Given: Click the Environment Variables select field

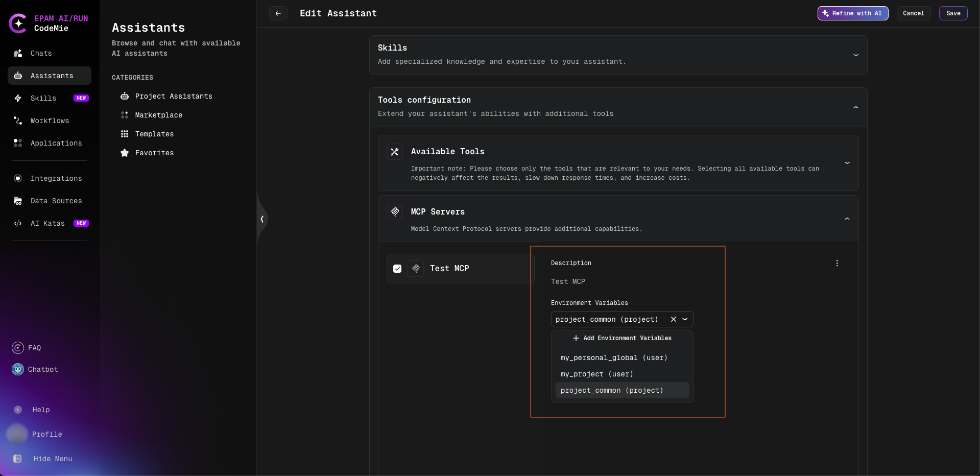Looking at the screenshot, I should 622,319.
